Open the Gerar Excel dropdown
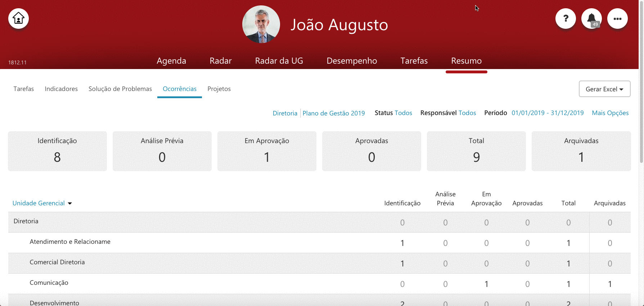 604,89
